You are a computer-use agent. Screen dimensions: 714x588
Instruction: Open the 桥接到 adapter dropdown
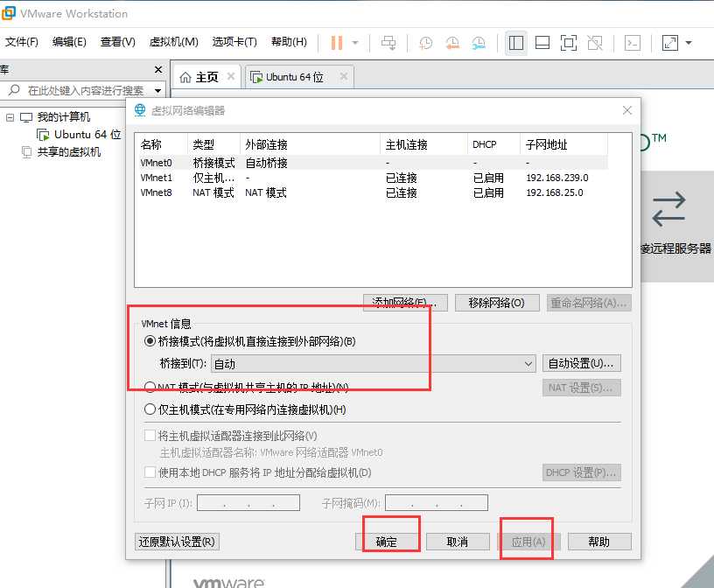click(x=373, y=364)
